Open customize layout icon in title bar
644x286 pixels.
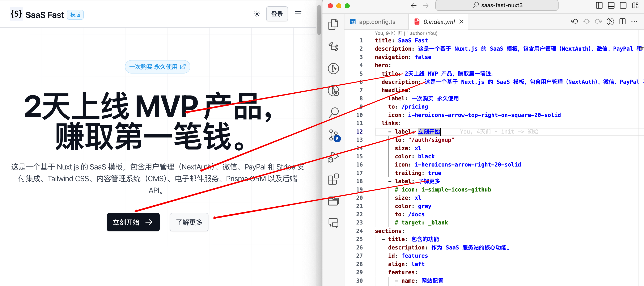tap(635, 5)
